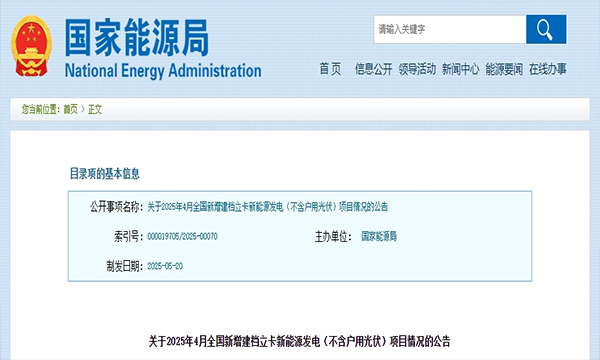Click National Energy Administration English title
This screenshot has width=600, height=360.
pos(163,71)
